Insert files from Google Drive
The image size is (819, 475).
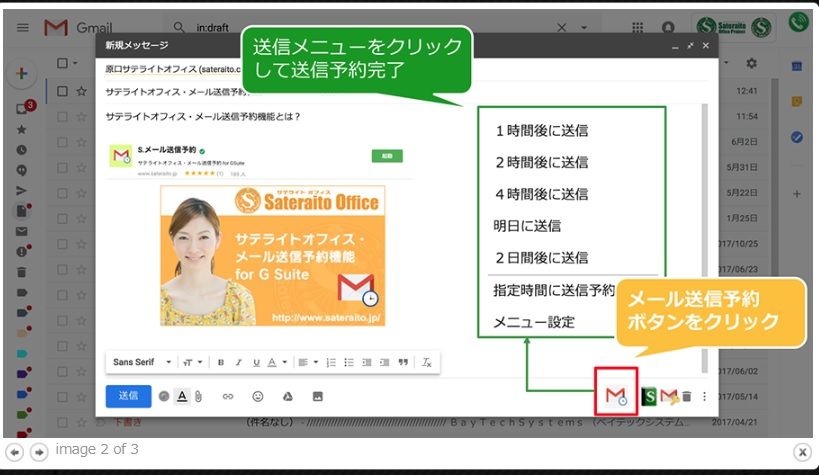pyautogui.click(x=288, y=397)
